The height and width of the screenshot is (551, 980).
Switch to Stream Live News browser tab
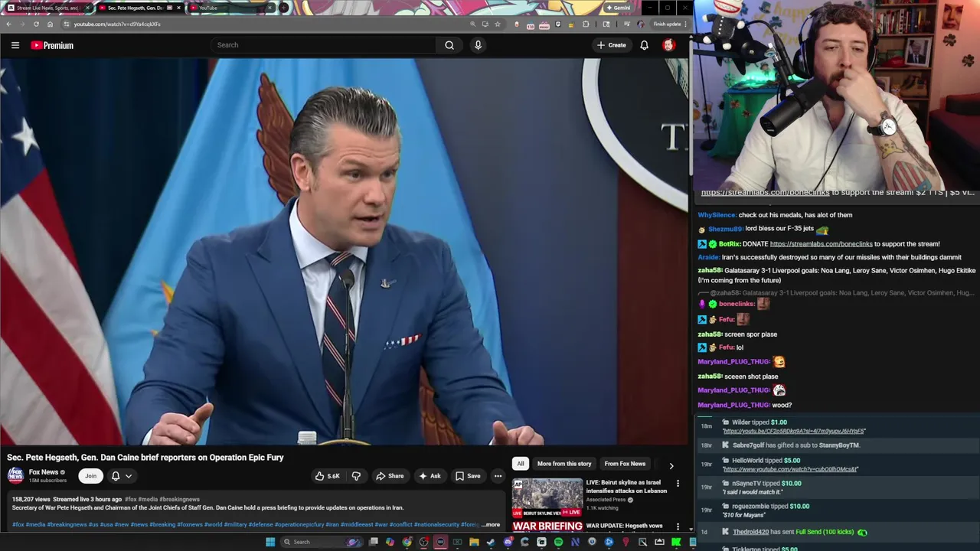coord(47,8)
